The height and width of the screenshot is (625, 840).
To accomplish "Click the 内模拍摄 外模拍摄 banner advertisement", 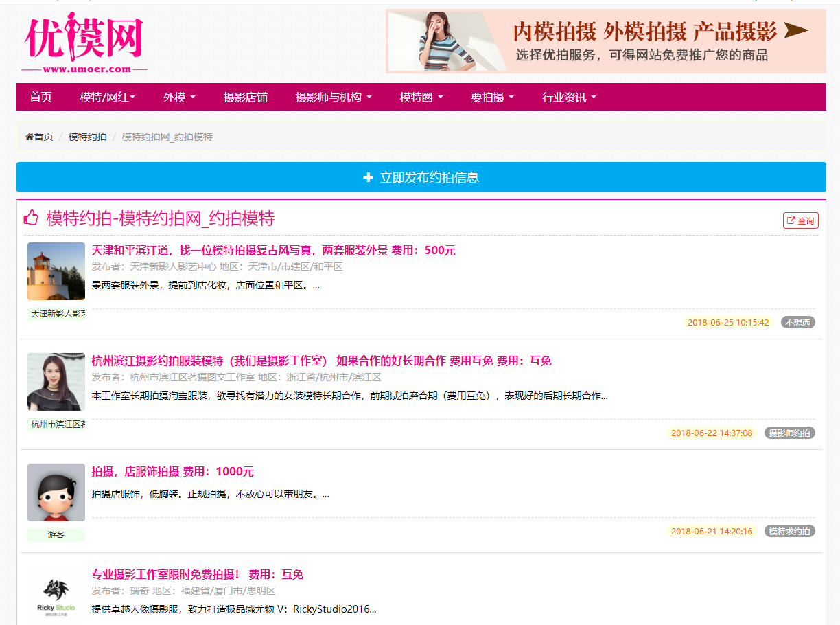I will 606,41.
